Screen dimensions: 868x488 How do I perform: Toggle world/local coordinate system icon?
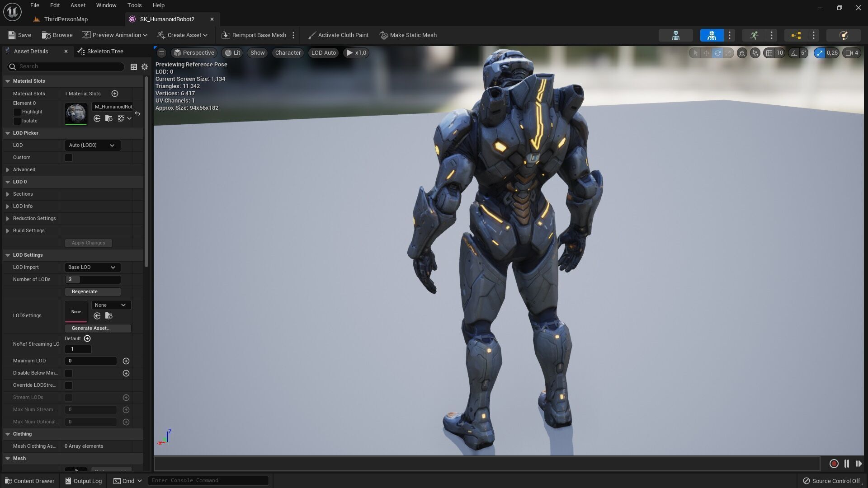(x=742, y=53)
